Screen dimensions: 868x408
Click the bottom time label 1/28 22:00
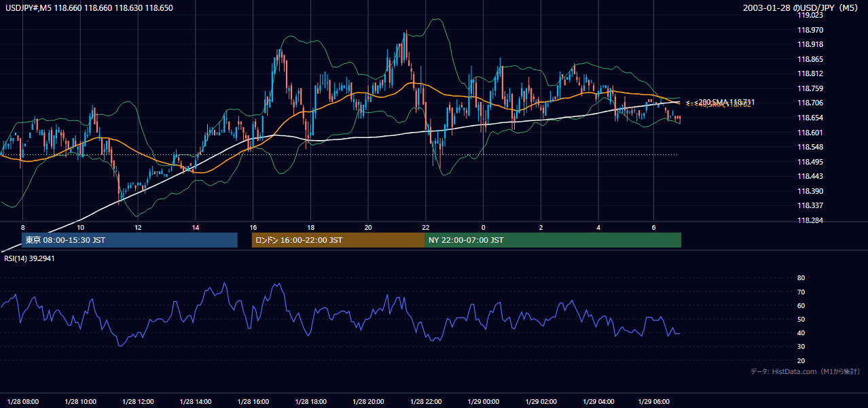[x=427, y=401]
